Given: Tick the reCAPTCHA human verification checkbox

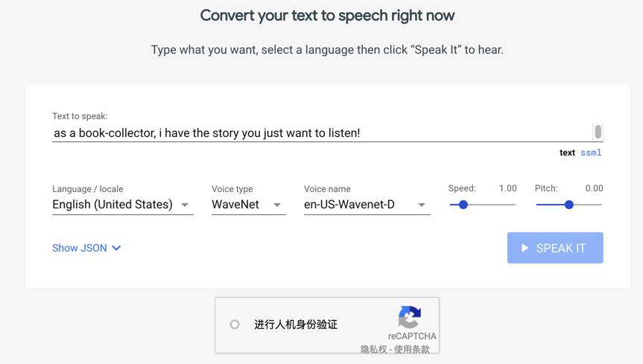Looking at the screenshot, I should point(235,325).
